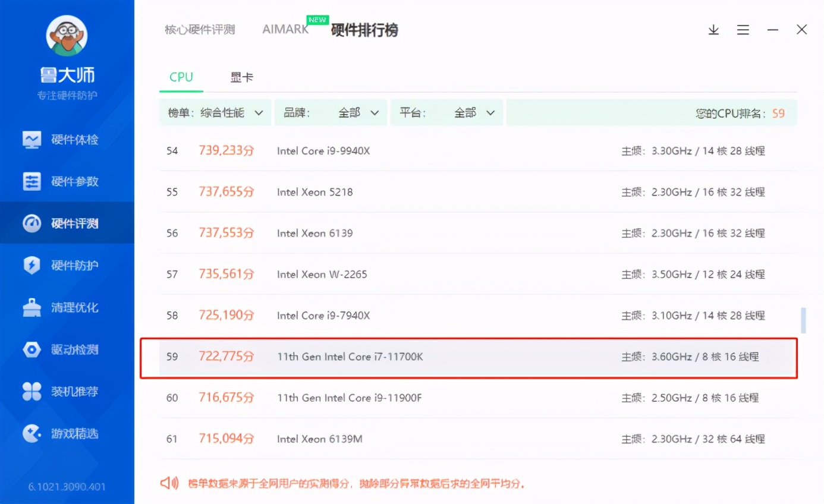Click the 鲁大师 avatar logo
This screenshot has width=824, height=504.
[67, 36]
